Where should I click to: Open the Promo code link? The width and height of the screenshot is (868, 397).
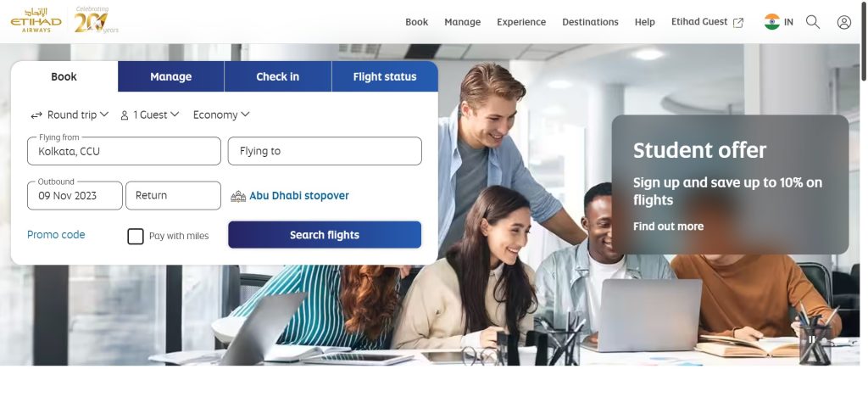pos(56,235)
